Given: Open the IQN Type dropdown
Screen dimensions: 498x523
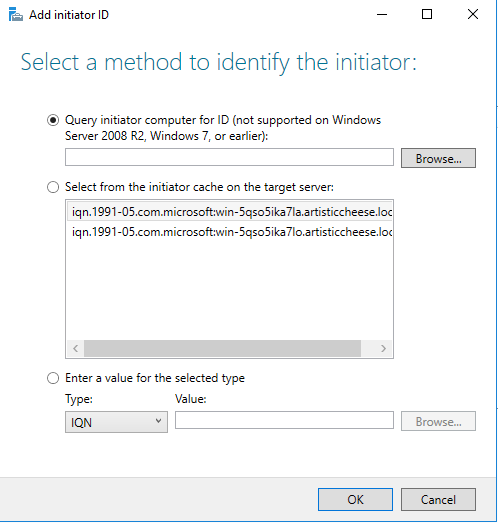Looking at the screenshot, I should pos(116,422).
